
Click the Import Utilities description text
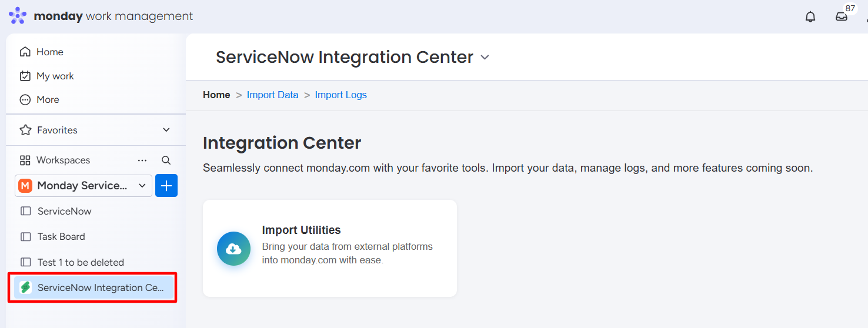click(348, 253)
